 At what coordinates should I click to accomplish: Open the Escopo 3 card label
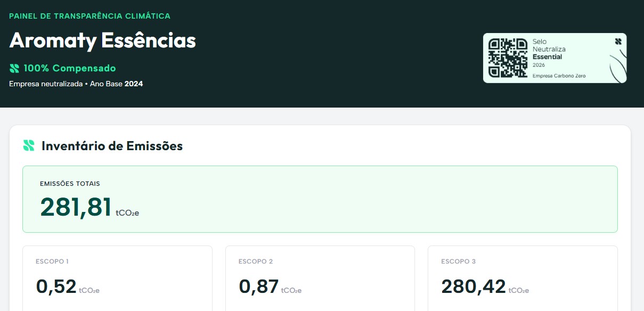coord(459,261)
